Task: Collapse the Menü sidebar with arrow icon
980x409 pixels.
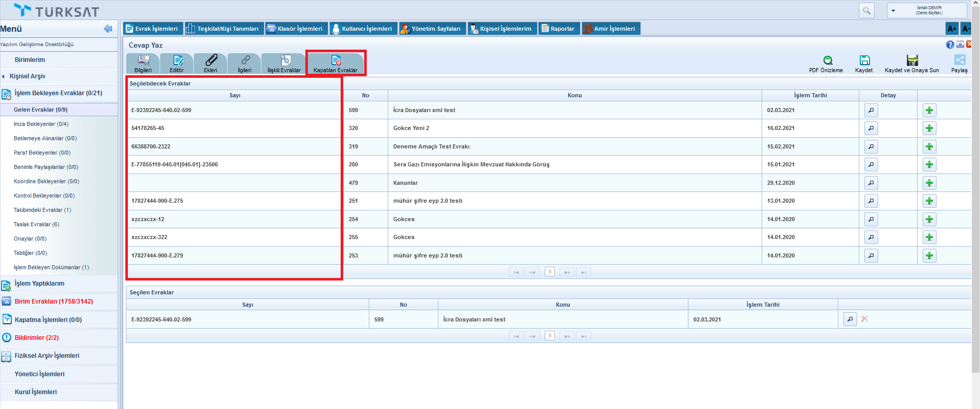Action: coord(108,29)
